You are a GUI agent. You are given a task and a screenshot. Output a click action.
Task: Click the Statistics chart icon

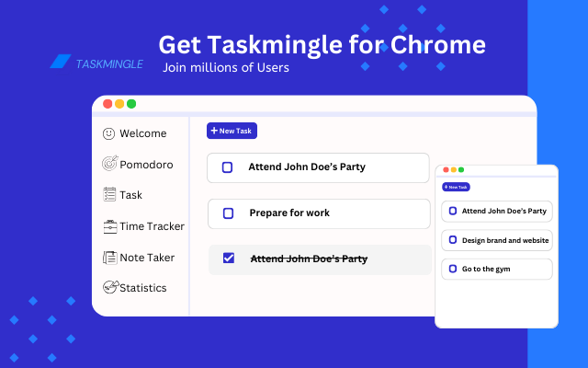[110, 287]
